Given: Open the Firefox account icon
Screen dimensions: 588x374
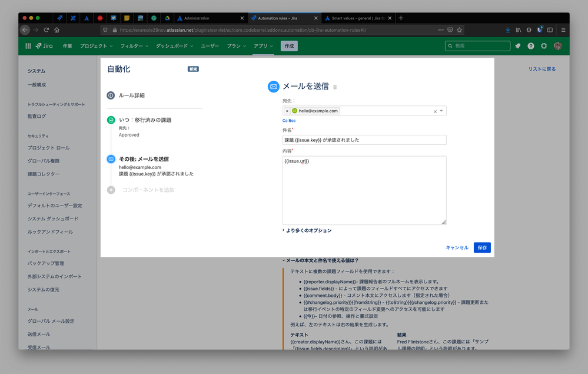Looking at the screenshot, I should click(529, 29).
